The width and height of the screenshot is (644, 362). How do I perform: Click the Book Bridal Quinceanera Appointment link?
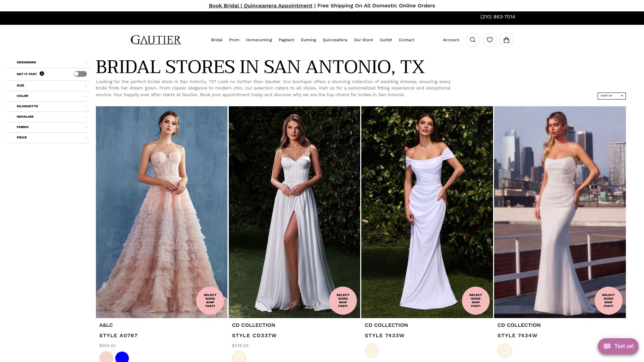261,6
